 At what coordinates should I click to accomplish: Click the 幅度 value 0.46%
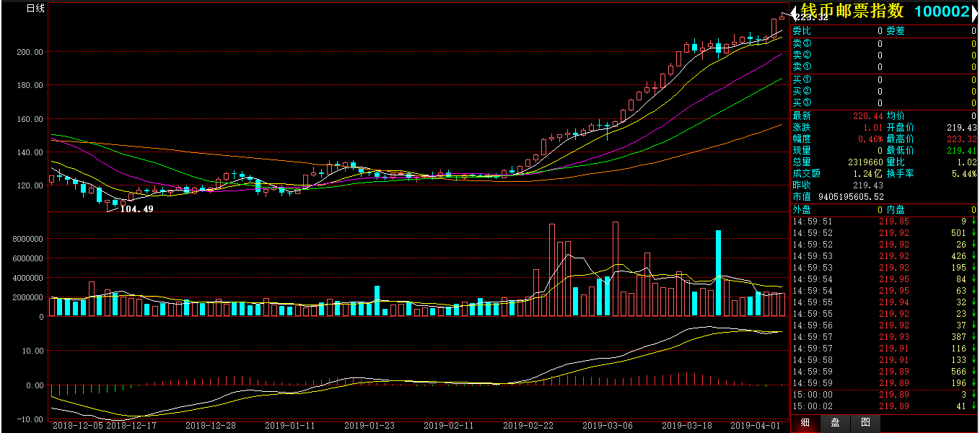(870, 139)
